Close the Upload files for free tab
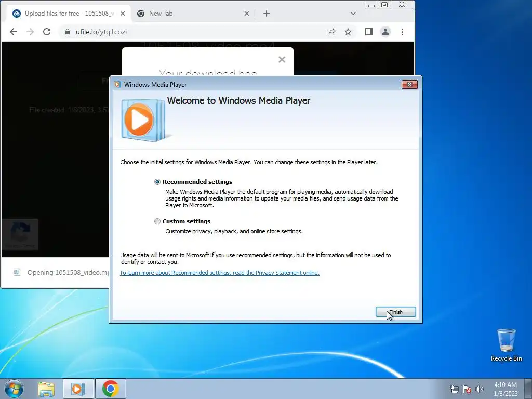Image resolution: width=532 pixels, height=399 pixels. tap(123, 14)
